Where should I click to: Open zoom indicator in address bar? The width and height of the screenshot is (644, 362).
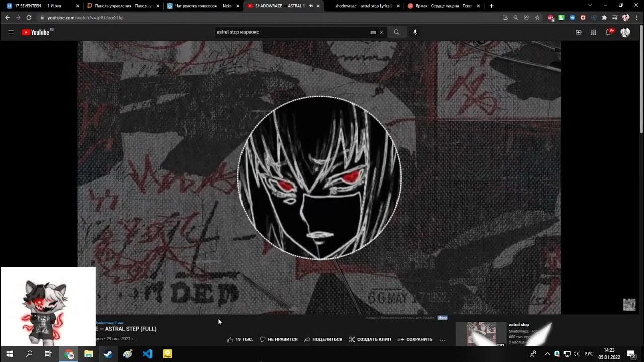[x=516, y=17]
